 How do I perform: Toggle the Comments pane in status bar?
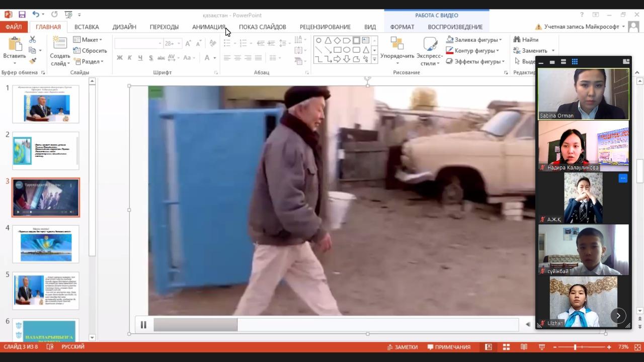click(449, 347)
